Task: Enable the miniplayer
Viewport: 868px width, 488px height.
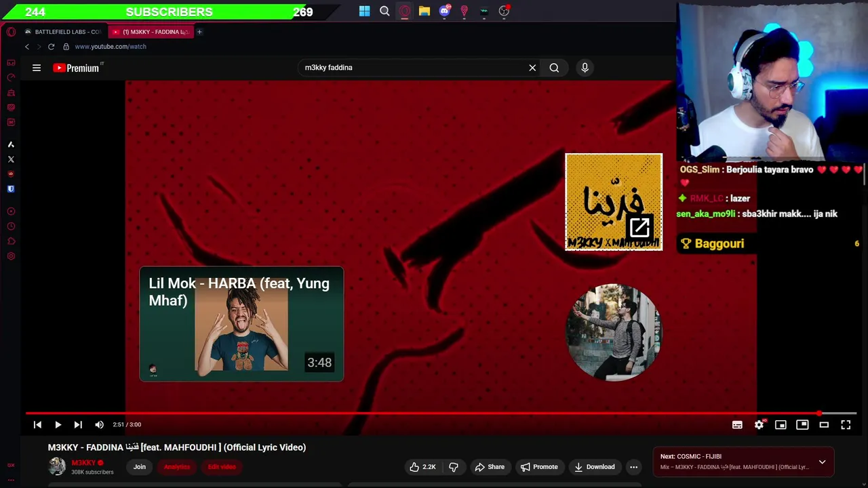Action: 781,425
